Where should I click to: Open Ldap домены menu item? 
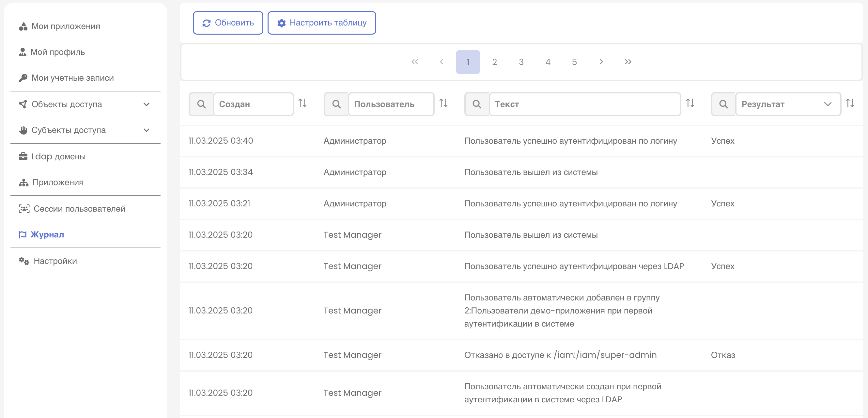tap(85, 156)
